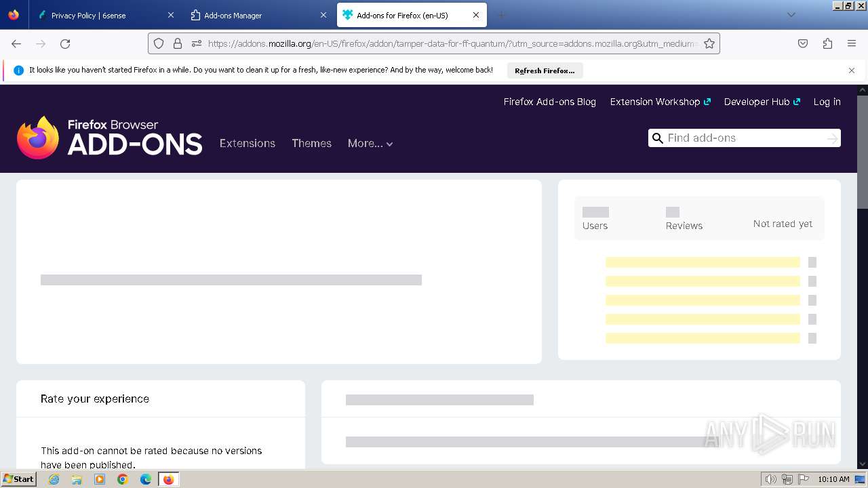The height and width of the screenshot is (488, 868).
Task: Click the Rate your experience heading
Action: coord(95,399)
